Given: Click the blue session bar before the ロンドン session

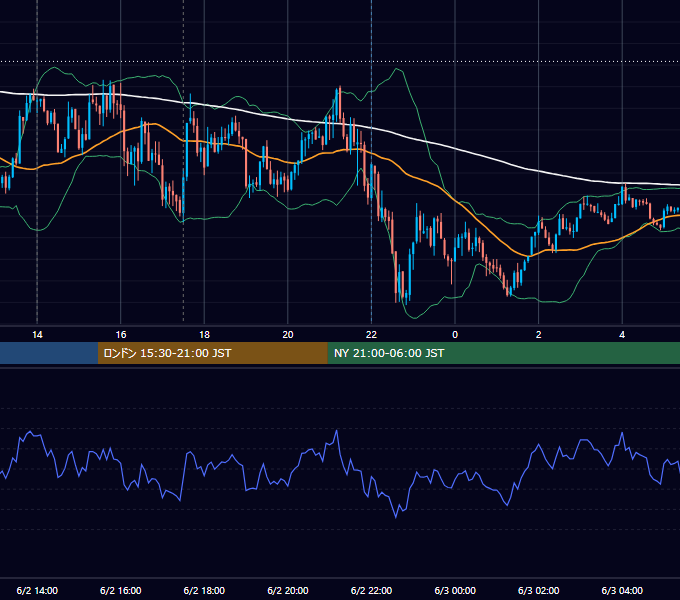Looking at the screenshot, I should click(x=49, y=353).
